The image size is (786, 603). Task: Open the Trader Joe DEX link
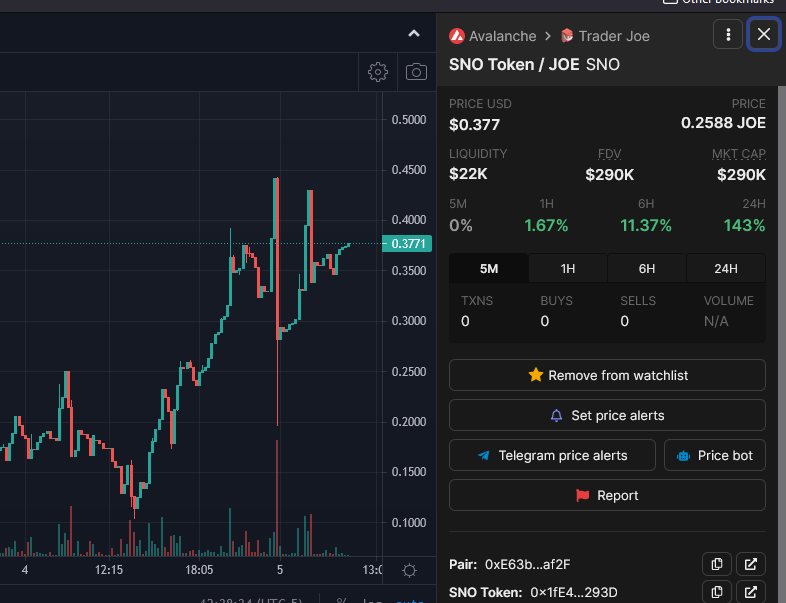(605, 36)
